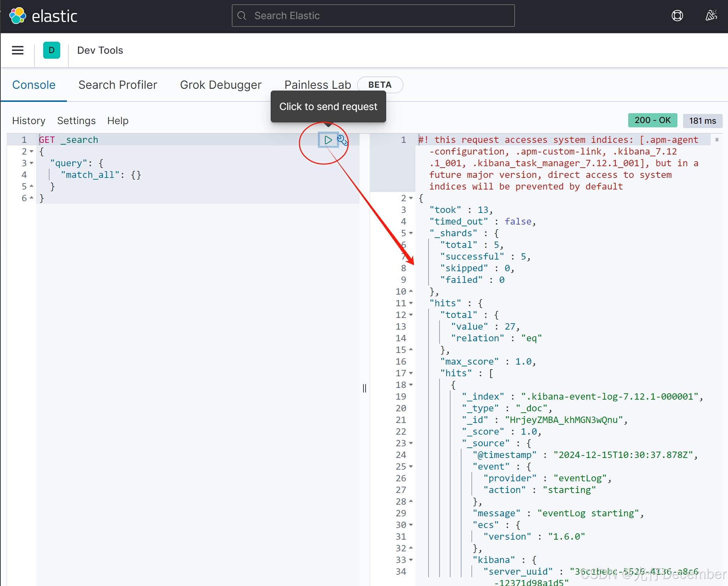Click the green send request play icon
The image size is (728, 586).
point(328,140)
